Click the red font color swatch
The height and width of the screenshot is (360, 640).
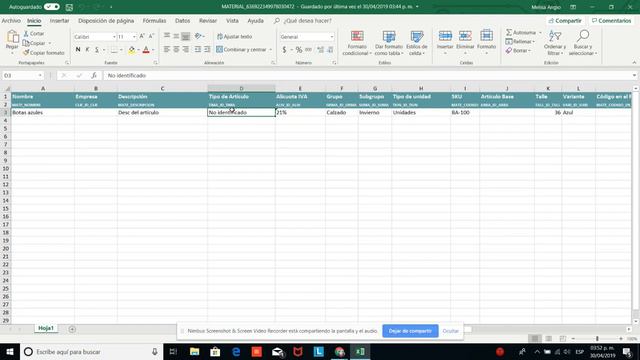click(146, 49)
